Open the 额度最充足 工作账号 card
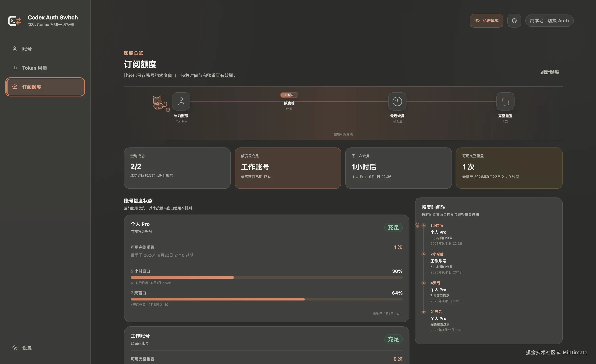The height and width of the screenshot is (364, 596). [288, 168]
